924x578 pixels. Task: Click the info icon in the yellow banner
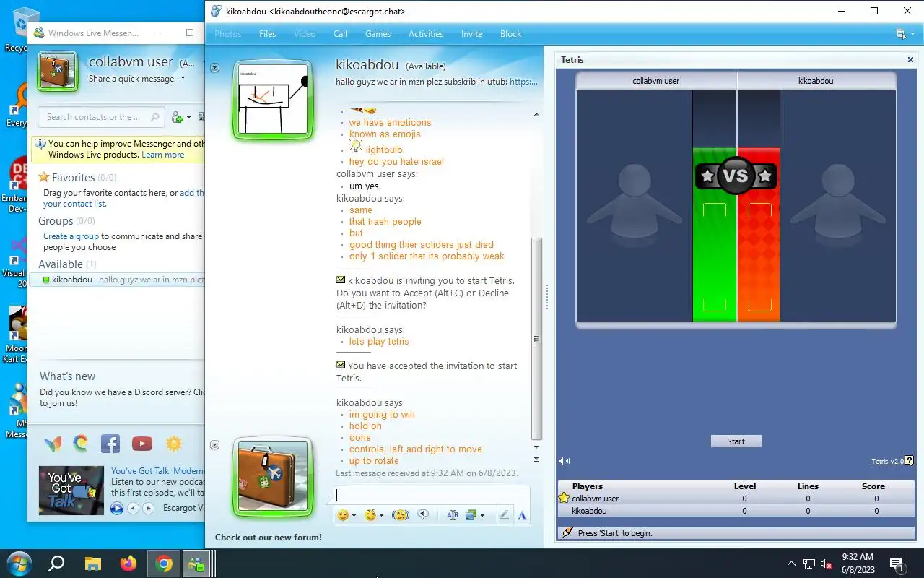[41, 144]
